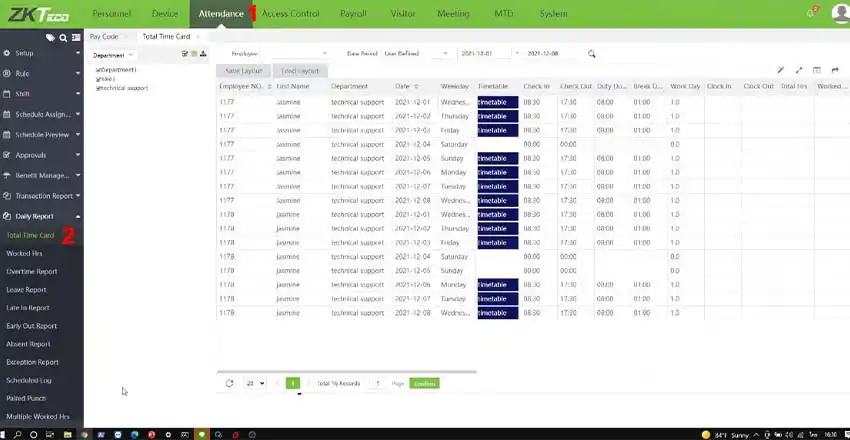Click the Schedule Preview icon

[7, 134]
